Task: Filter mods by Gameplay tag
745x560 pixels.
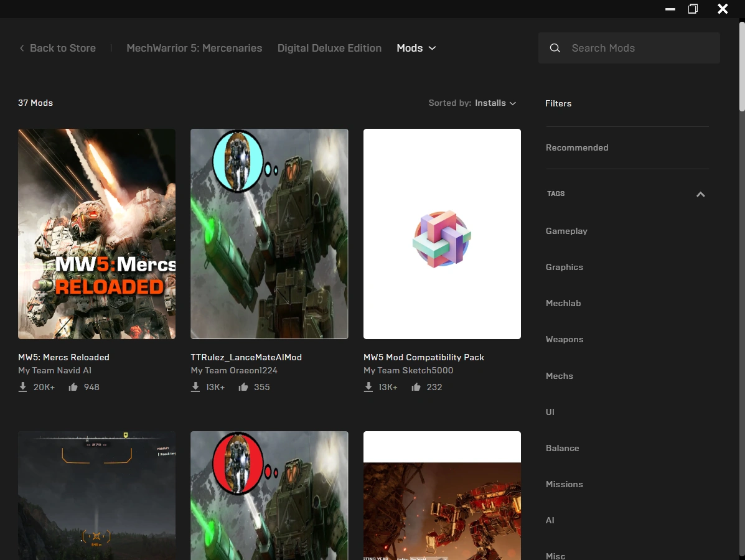Action: pos(566,231)
